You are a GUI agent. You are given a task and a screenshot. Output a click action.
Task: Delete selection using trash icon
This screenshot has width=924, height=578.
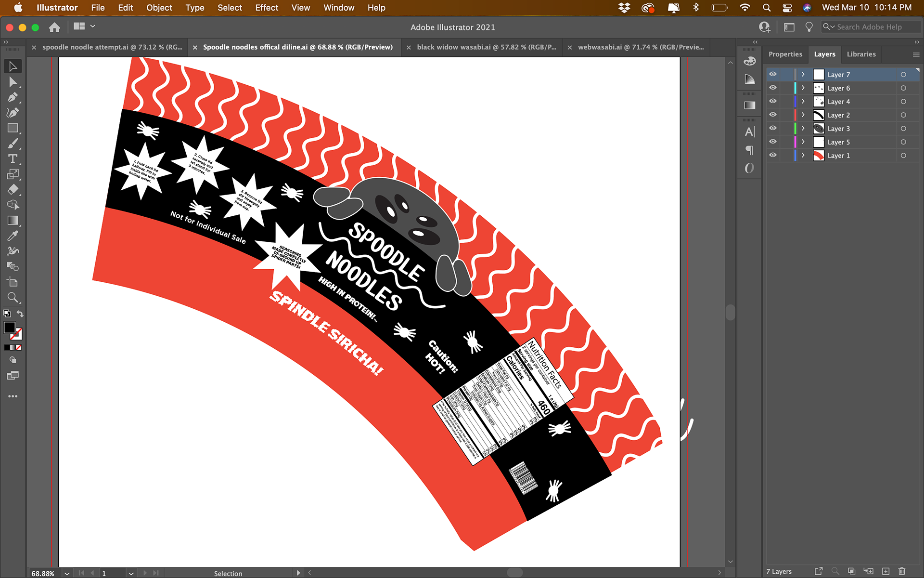click(x=902, y=571)
